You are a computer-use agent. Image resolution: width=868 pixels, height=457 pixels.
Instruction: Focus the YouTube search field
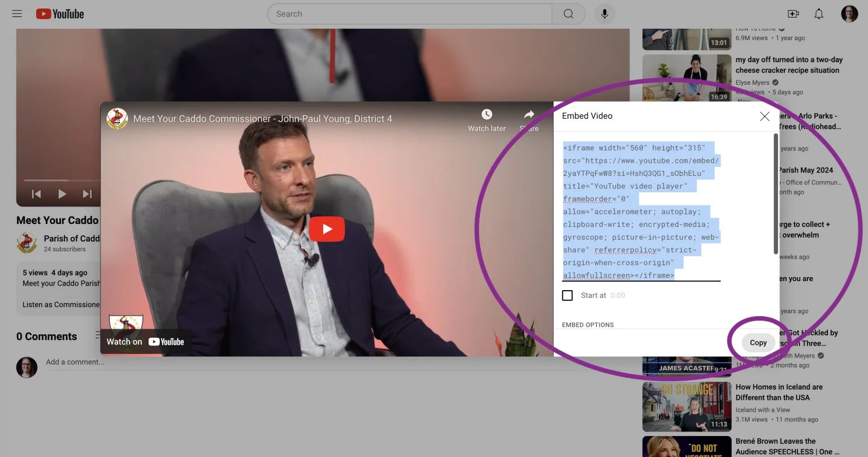click(410, 14)
